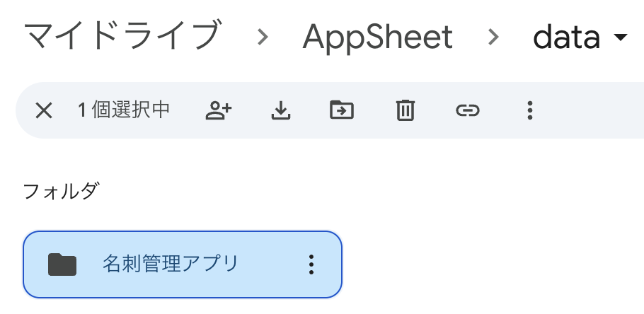Click empty space in the selection toolbar
Viewport: 644px width, 314px height.
(587, 110)
